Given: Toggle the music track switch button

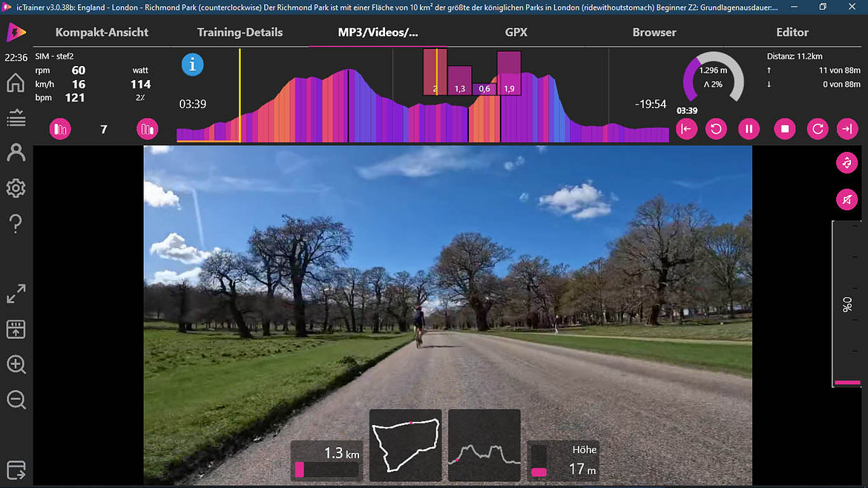Looking at the screenshot, I should click(x=846, y=163).
